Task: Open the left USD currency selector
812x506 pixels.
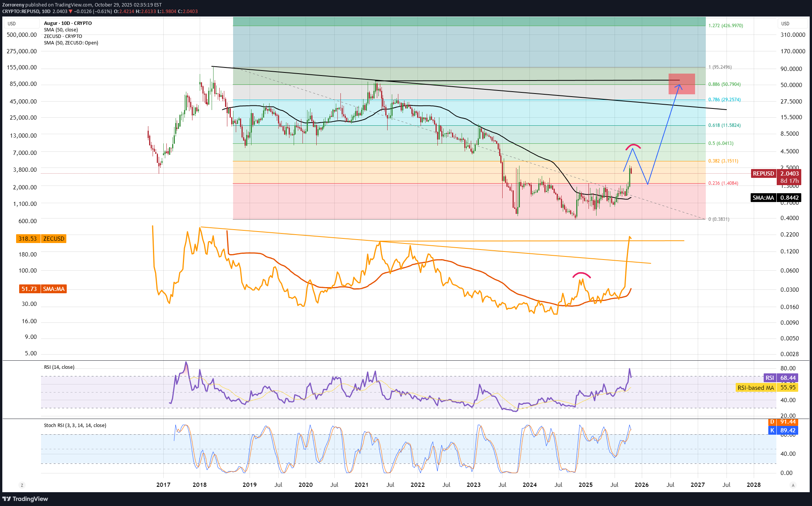Action: pos(21,24)
